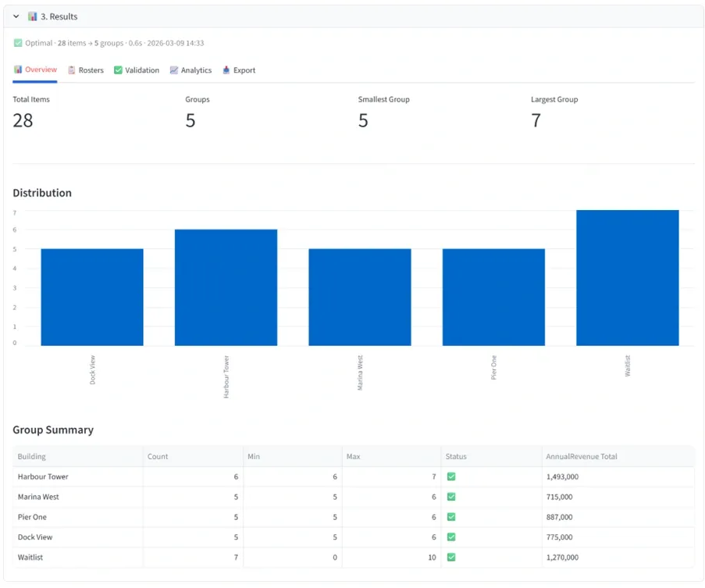
Task: Click the Harbour Tower bar in chart
Action: 226,287
